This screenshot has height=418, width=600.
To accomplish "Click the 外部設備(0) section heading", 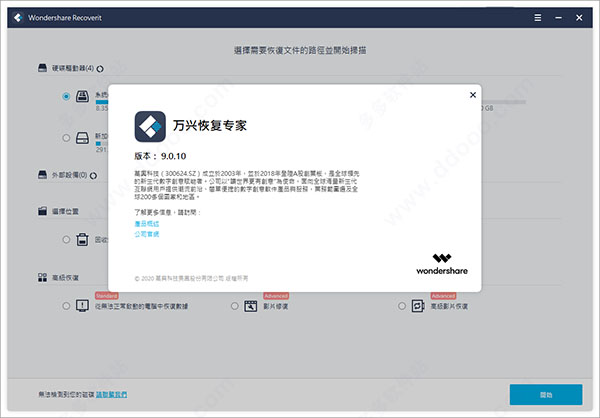I will (x=69, y=175).
